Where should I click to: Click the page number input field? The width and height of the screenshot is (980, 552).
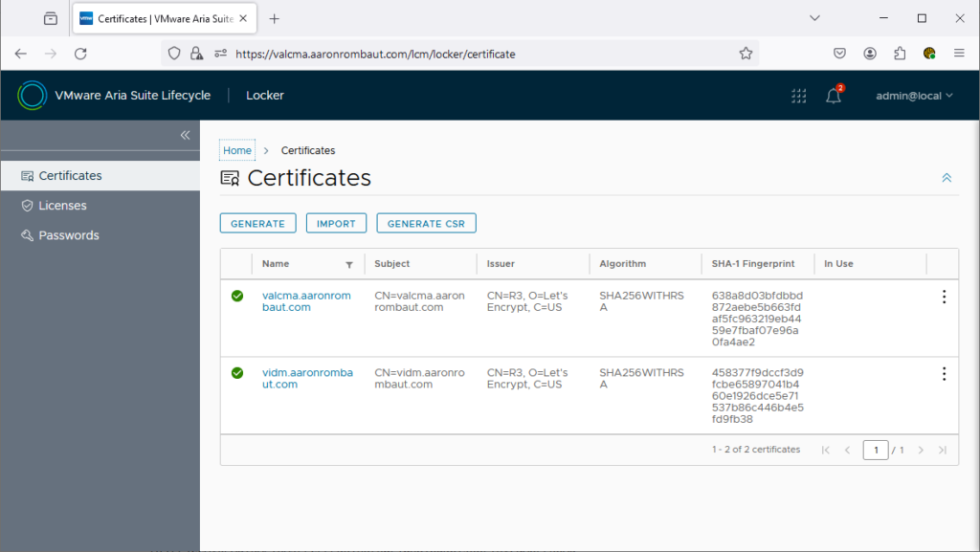tap(875, 450)
